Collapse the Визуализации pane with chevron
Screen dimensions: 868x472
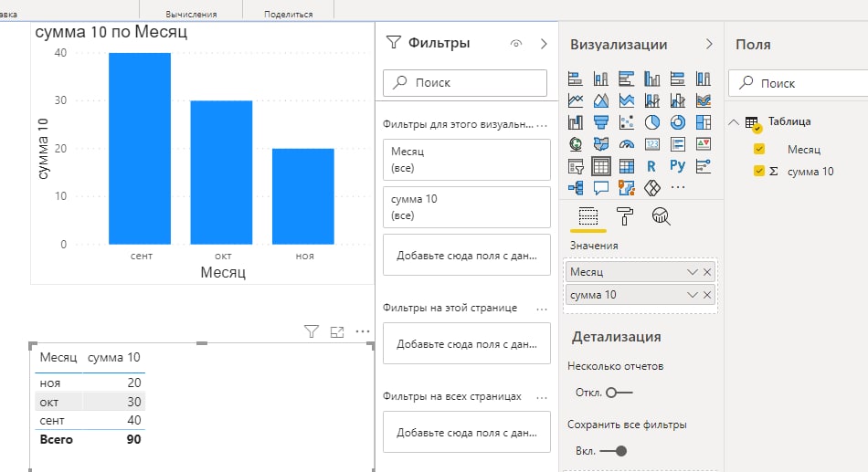point(709,44)
